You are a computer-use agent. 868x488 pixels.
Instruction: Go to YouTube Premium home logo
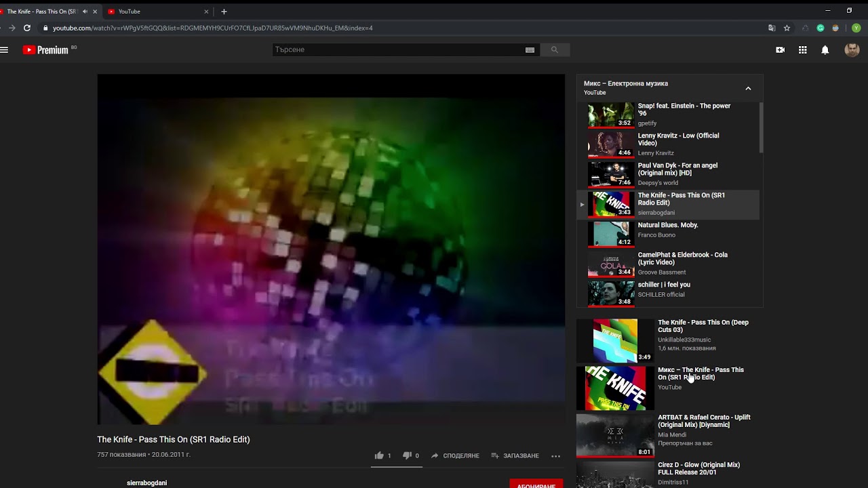coord(45,49)
